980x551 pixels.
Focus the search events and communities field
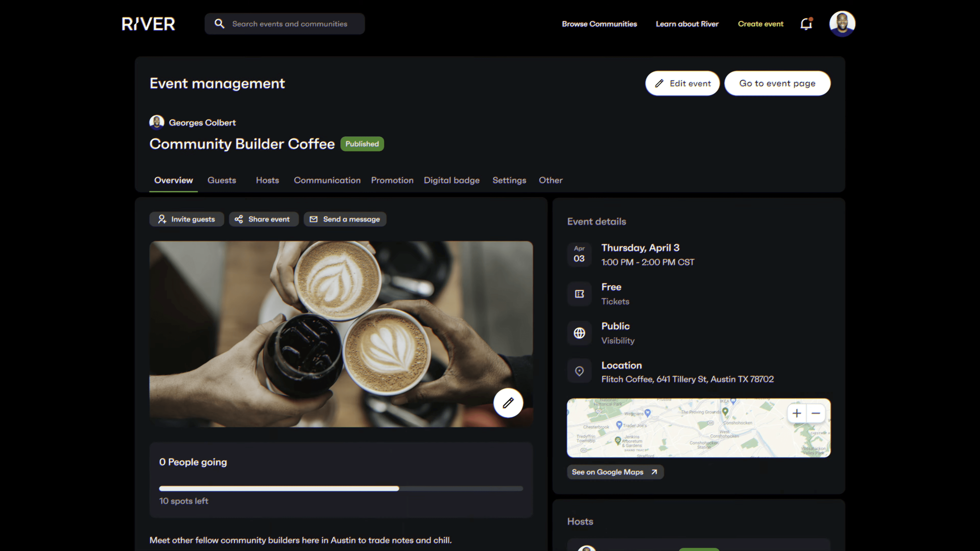click(x=290, y=24)
